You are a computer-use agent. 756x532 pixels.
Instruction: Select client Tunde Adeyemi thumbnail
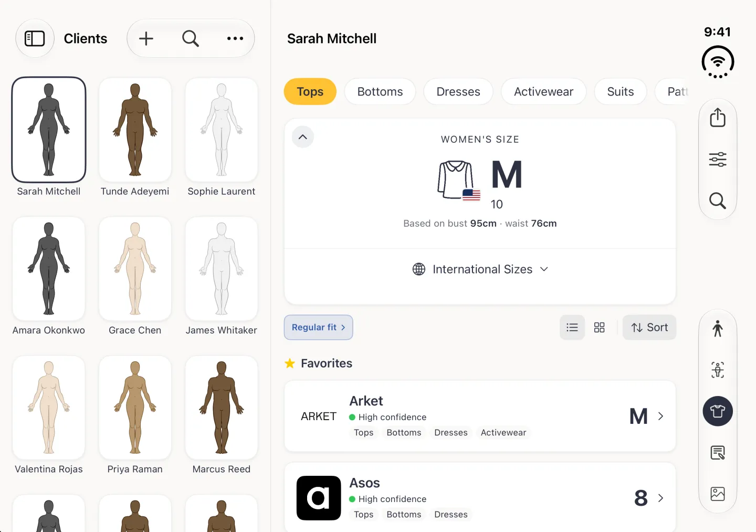[x=135, y=130]
